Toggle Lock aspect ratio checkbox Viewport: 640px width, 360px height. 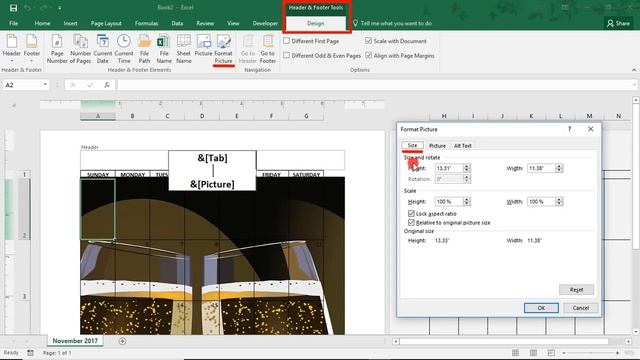pos(411,213)
